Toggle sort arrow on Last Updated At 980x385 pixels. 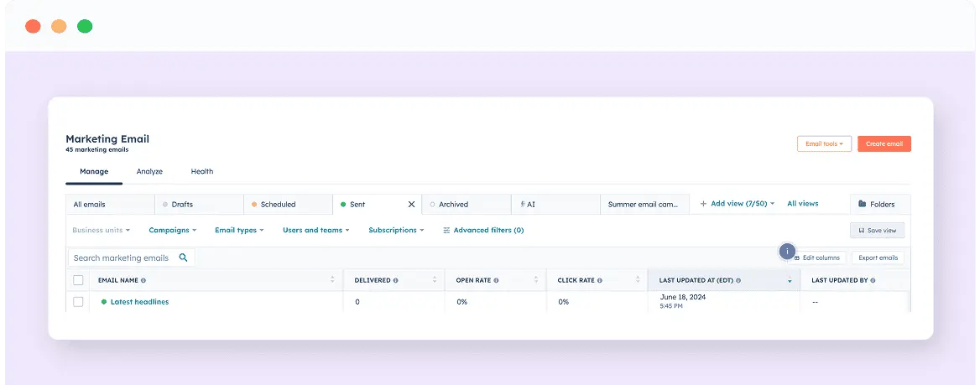pos(790,280)
